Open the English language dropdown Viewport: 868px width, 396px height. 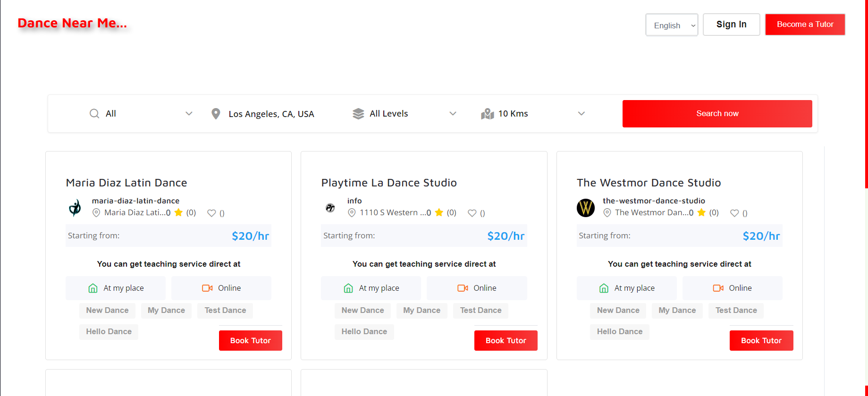pos(672,25)
